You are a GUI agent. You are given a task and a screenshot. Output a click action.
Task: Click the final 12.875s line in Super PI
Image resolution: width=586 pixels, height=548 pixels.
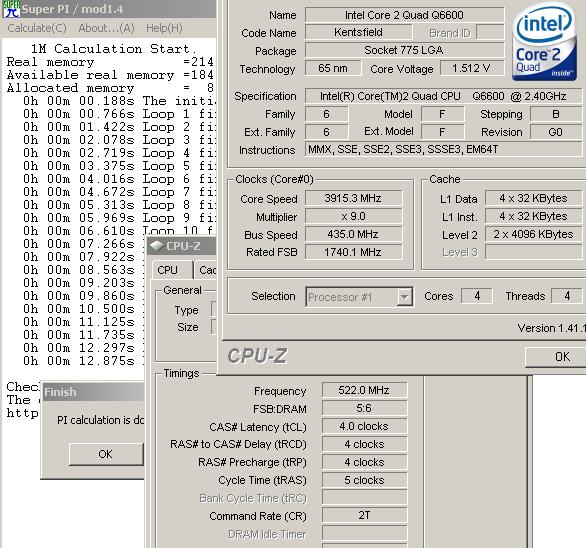tap(84, 361)
